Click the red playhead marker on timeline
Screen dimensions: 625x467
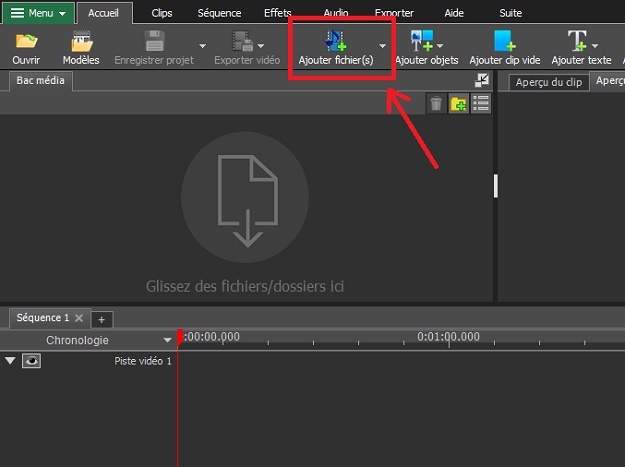(180, 337)
